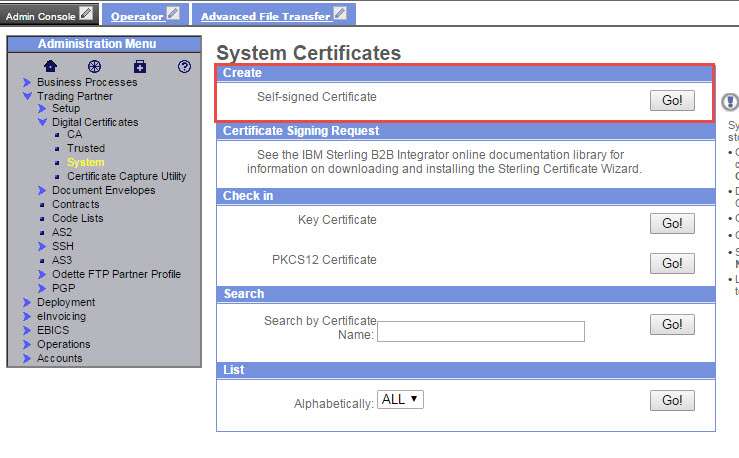Open Certificate Capture Utility menu item

tap(126, 176)
